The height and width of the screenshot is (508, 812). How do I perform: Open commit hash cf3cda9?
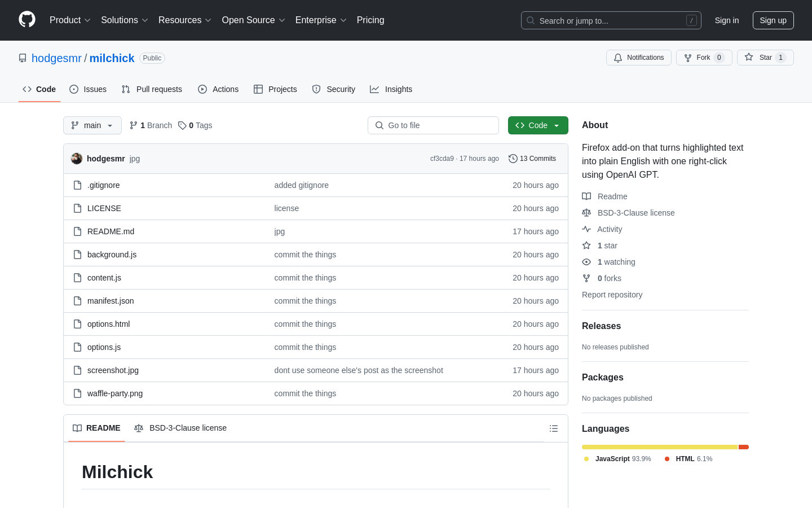442,159
